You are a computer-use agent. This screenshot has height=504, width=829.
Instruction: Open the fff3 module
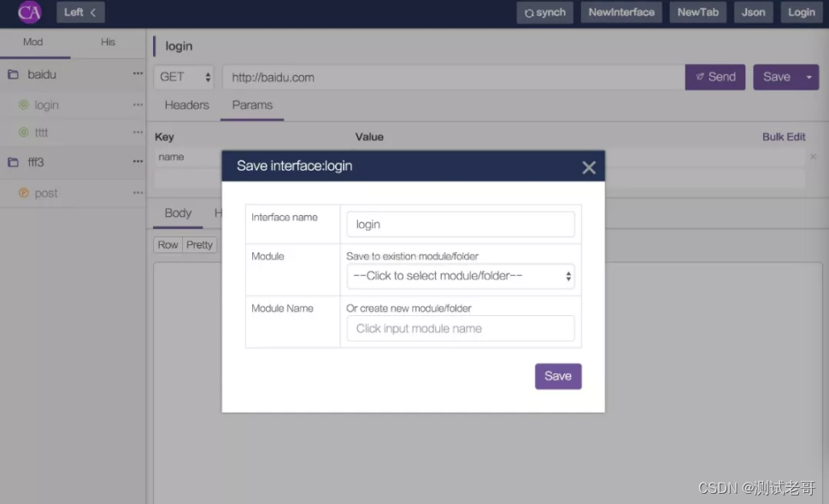pyautogui.click(x=35, y=162)
